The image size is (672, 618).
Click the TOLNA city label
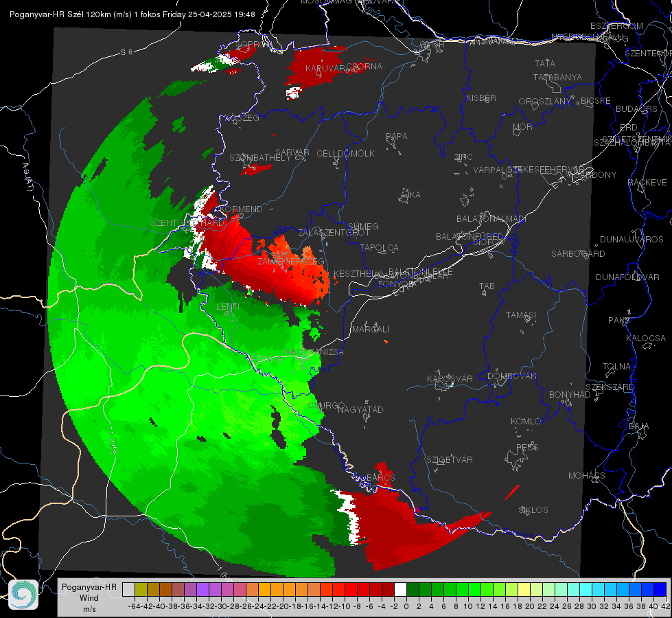tap(616, 367)
